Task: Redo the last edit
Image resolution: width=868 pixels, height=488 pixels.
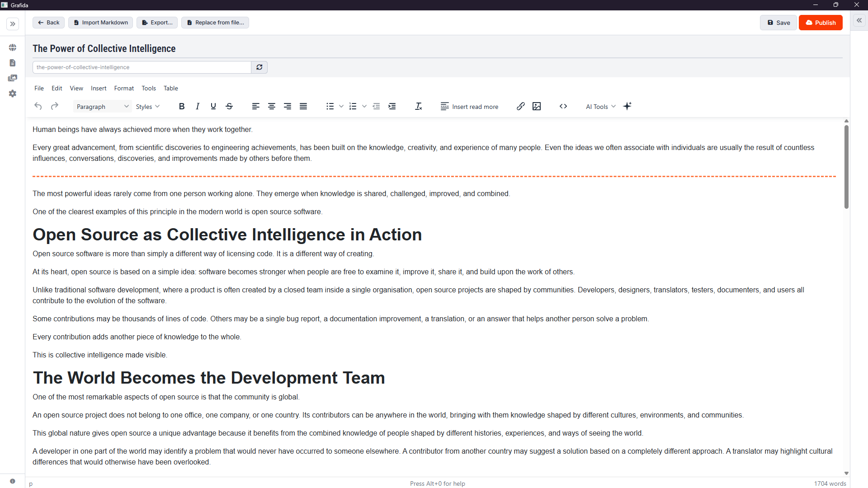Action: [55, 106]
